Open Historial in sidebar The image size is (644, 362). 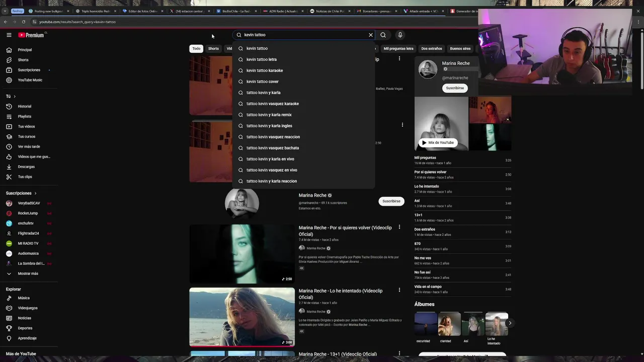pos(24,106)
